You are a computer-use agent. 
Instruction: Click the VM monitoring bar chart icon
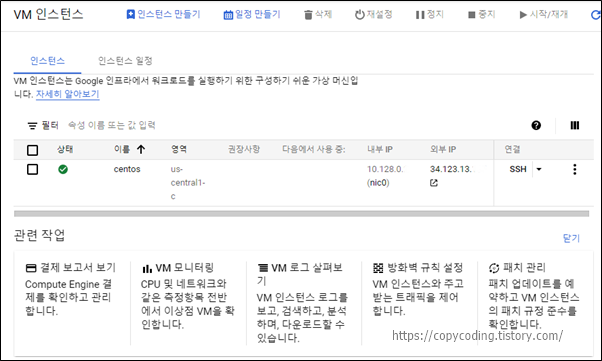click(147, 268)
